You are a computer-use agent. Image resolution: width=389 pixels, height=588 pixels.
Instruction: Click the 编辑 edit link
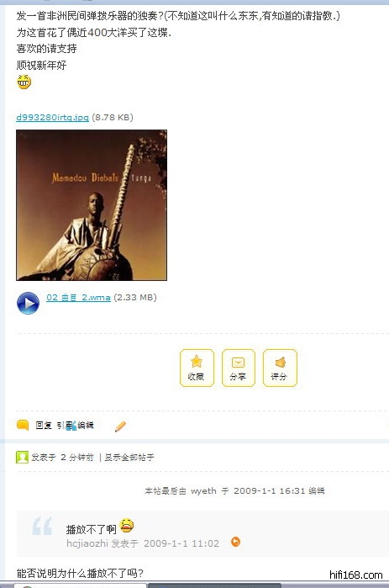tap(86, 426)
